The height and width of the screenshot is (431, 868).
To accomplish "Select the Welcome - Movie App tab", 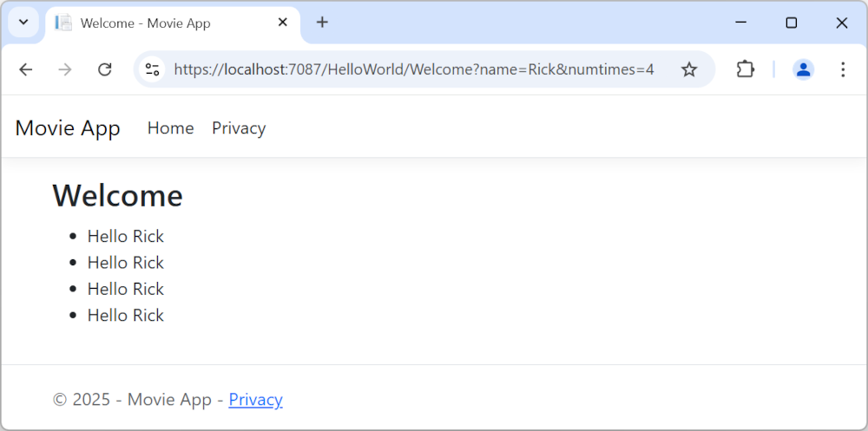I will coord(156,23).
